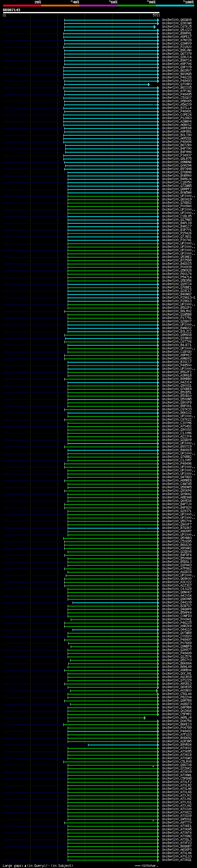Click the UniRef100_Q76BH6 label
The width and height of the screenshot is (197, 868).
[x=176, y=172]
